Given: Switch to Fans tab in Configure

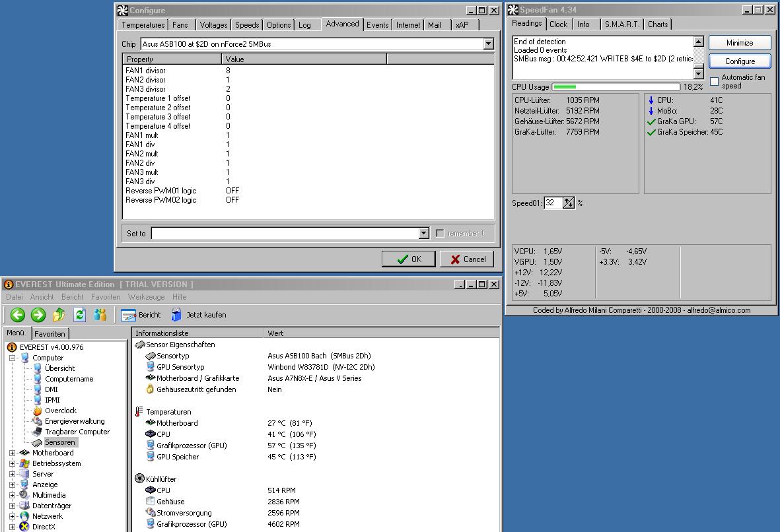Looking at the screenshot, I should click(180, 25).
